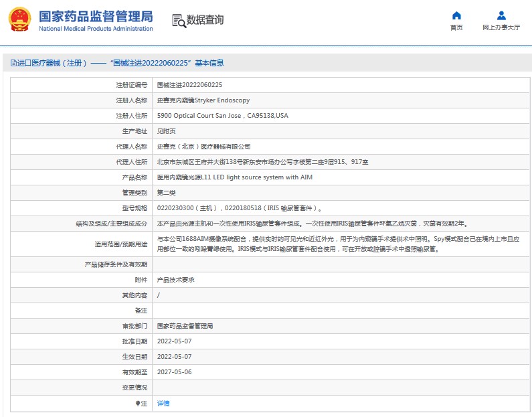The image size is (532, 417).
Task: Select expiry date 2027-05-06
Action: (x=175, y=372)
